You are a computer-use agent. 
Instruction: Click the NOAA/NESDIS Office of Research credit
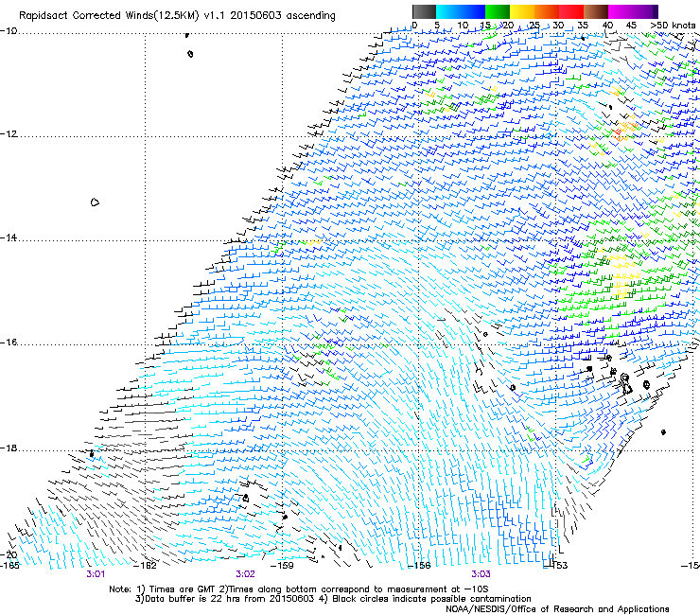pyautogui.click(x=557, y=609)
